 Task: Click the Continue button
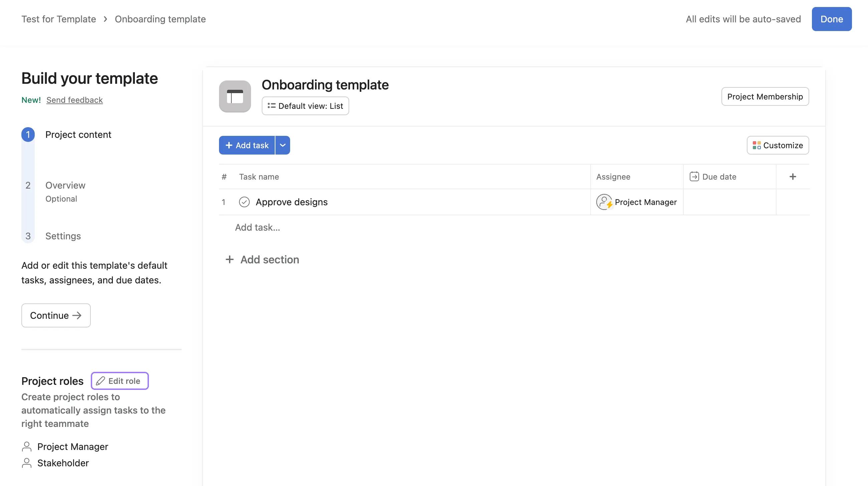click(x=56, y=315)
